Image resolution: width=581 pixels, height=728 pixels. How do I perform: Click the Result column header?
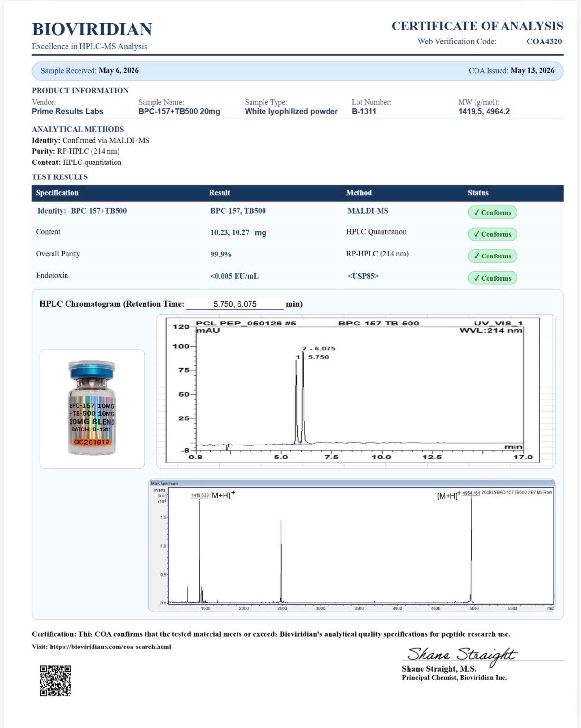[x=220, y=193]
